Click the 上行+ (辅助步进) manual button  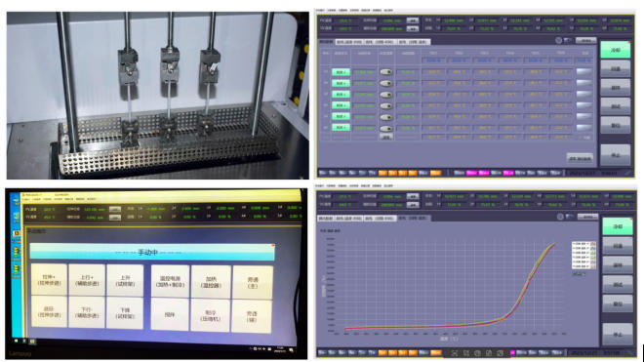tap(87, 280)
